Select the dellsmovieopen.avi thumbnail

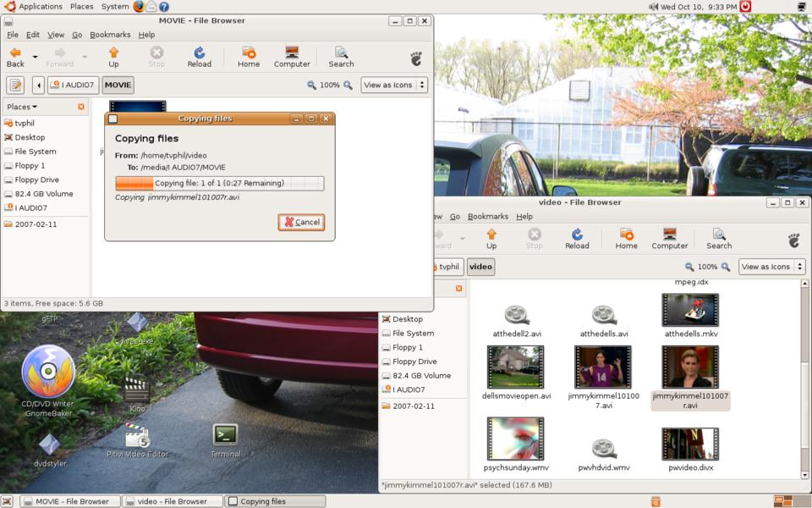(515, 367)
